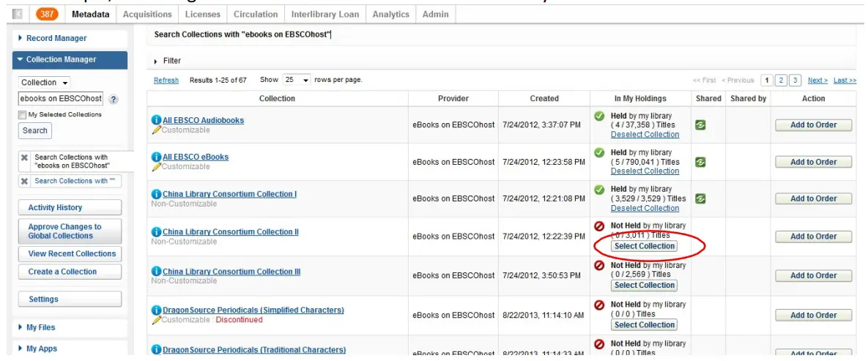Viewport: 868px width, 361px height.
Task: Click red not-held icon in DragonSource Simplified Characters row
Action: pyautogui.click(x=599, y=305)
